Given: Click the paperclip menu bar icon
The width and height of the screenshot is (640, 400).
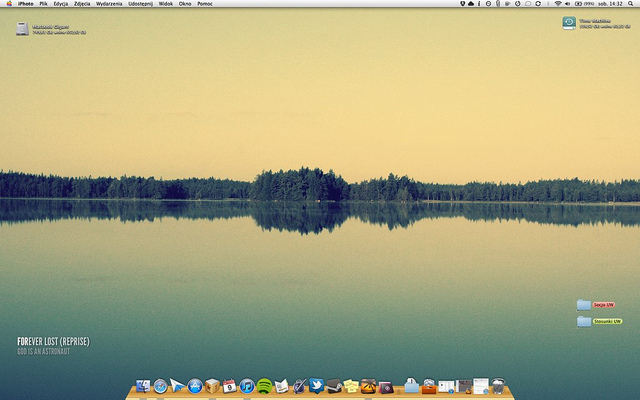Looking at the screenshot, I should (x=498, y=4).
